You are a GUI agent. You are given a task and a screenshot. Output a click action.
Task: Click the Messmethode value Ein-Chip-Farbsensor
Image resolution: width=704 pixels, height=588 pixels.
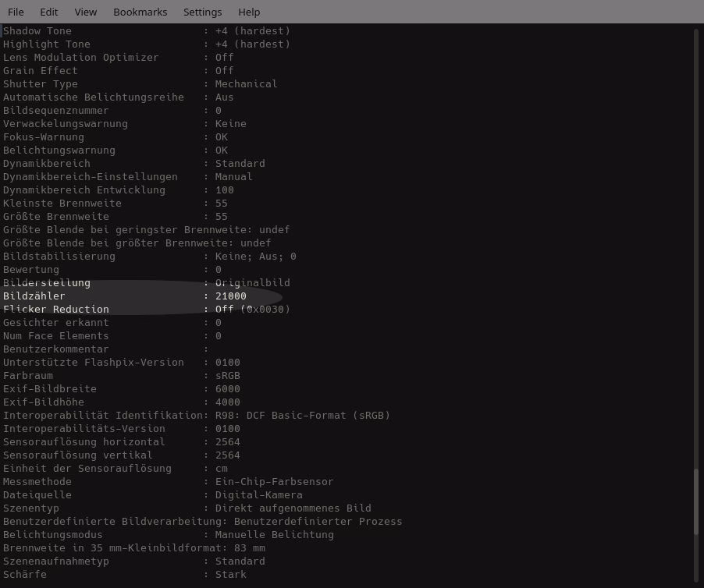pos(274,482)
